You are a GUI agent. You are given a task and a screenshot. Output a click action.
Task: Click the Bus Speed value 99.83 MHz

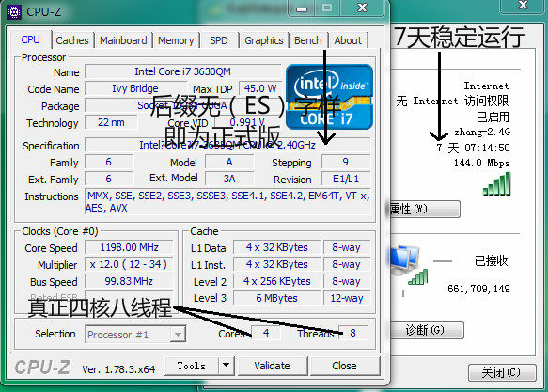[x=129, y=281]
